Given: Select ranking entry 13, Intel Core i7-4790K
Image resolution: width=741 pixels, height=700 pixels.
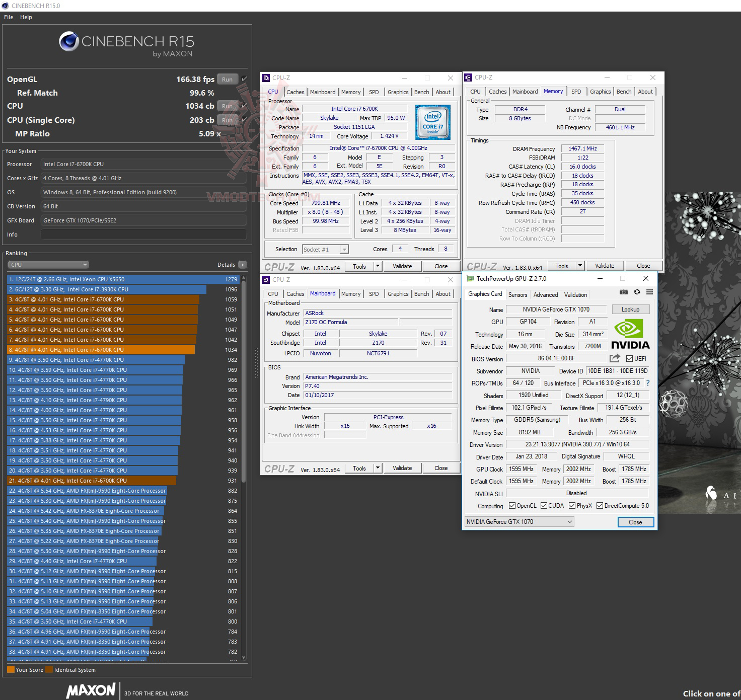Looking at the screenshot, I should (123, 400).
